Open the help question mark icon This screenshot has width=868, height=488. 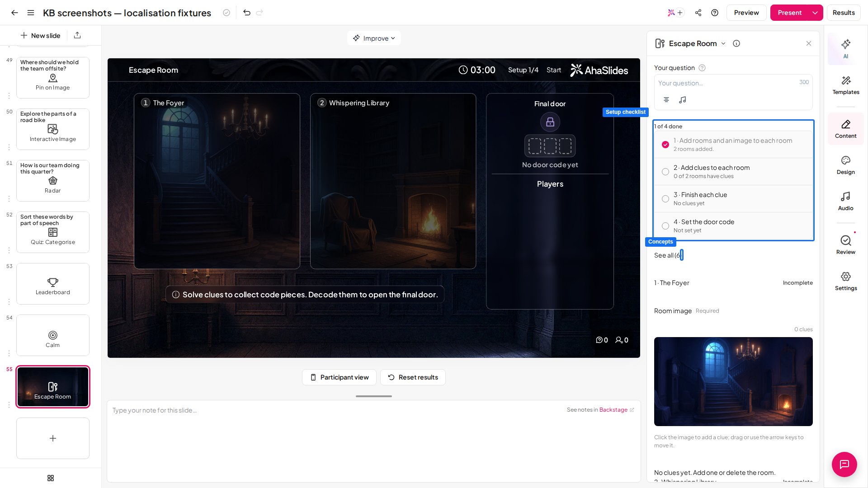715,13
